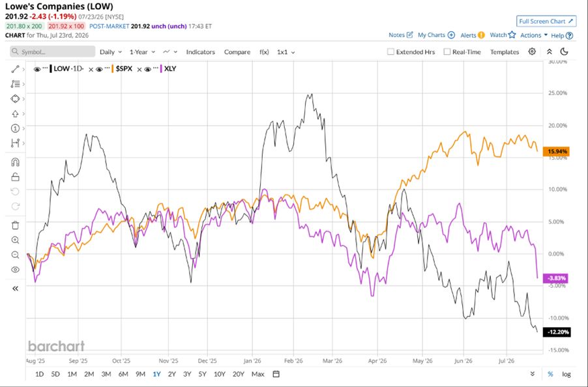Screen dimensions: 588x387
Task: Open the numbered label tool
Action: click(x=15, y=128)
